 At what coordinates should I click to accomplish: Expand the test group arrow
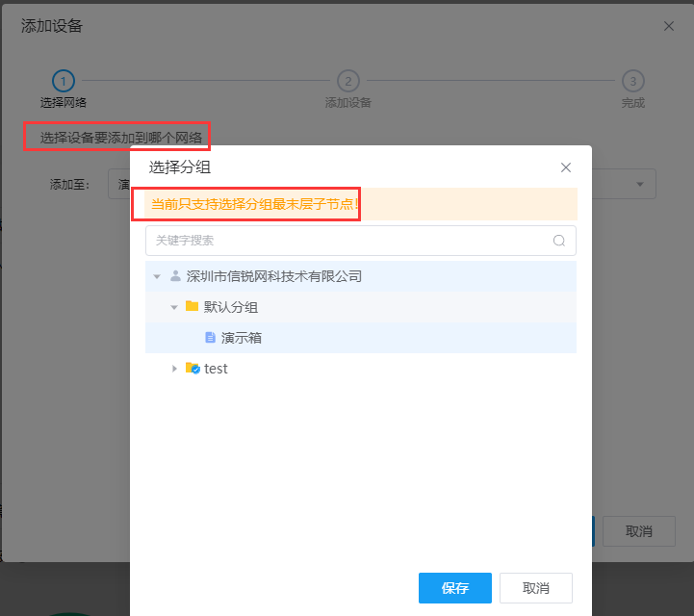174,369
